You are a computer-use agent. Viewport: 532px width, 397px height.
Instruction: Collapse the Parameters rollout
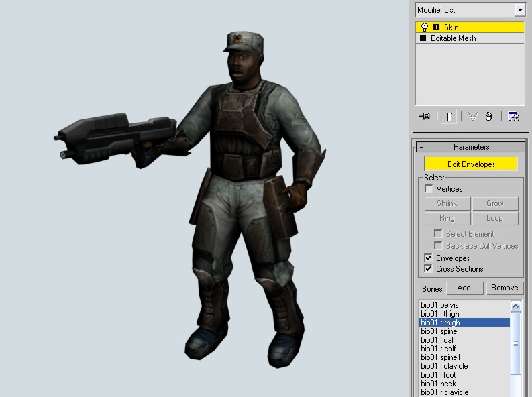[x=421, y=147]
